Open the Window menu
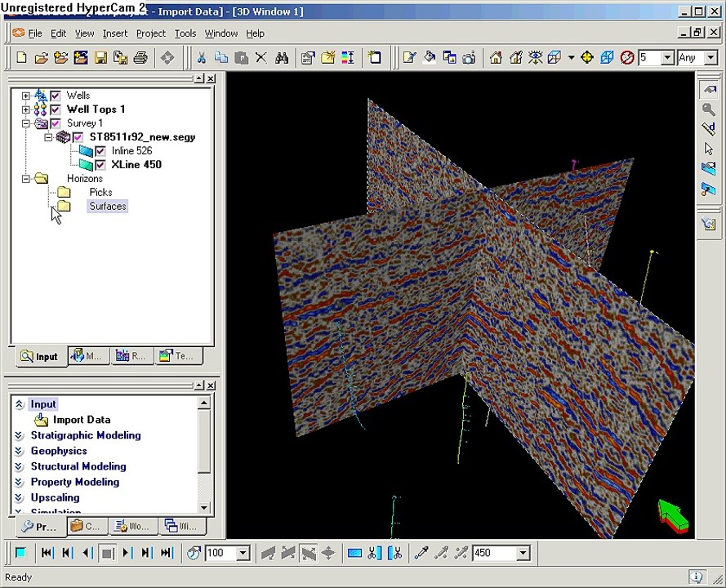The image size is (726, 588). coord(221,33)
